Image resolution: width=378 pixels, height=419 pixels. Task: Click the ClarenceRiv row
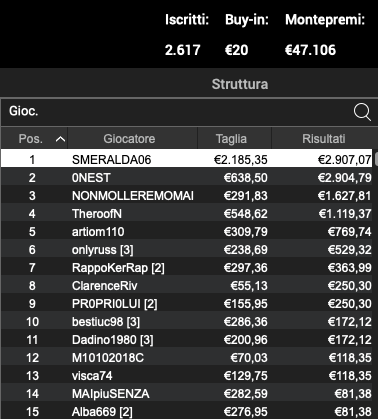pos(187,285)
